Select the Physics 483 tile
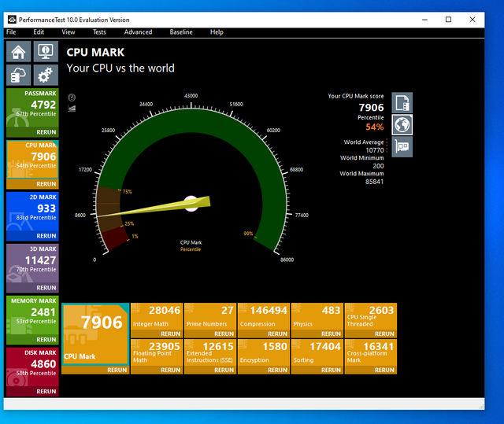The height and width of the screenshot is (424, 504). pos(317,316)
